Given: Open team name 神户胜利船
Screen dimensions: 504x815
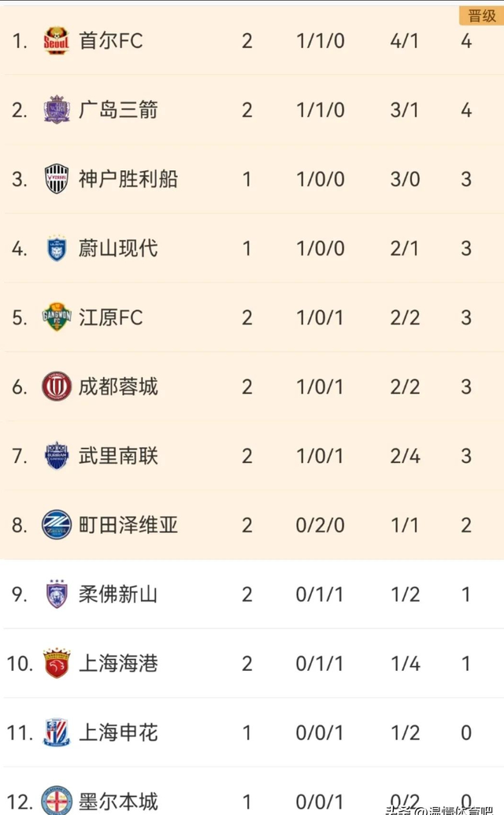Looking at the screenshot, I should click(x=128, y=179).
